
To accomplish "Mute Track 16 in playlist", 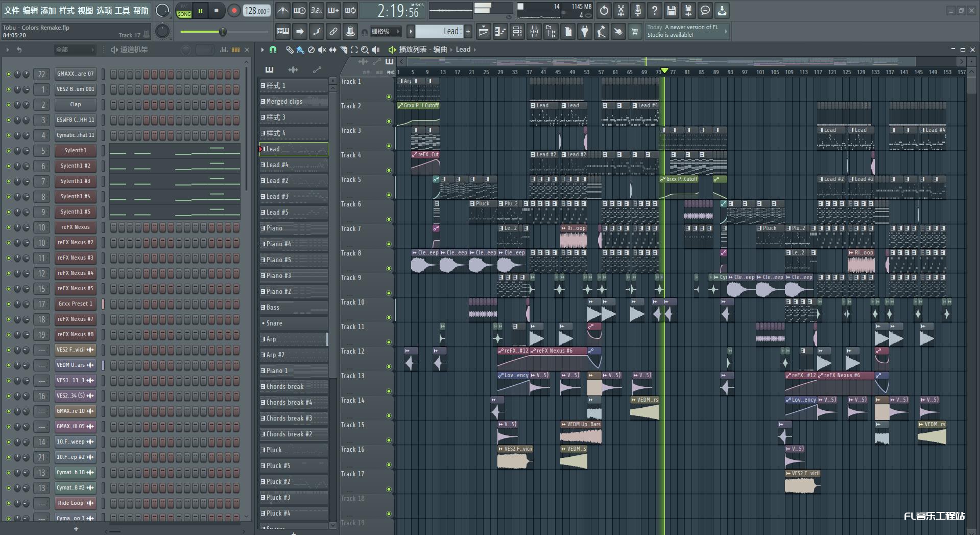I will point(389,464).
